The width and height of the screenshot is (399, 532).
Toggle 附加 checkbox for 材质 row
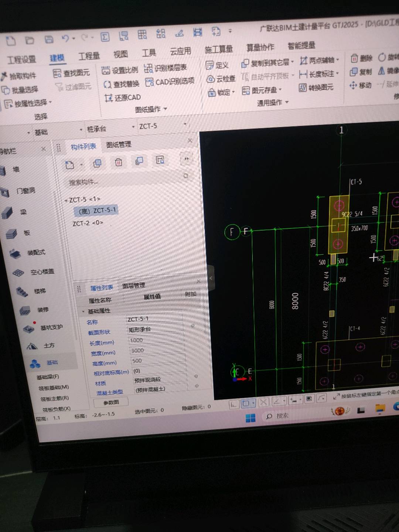[196, 376]
